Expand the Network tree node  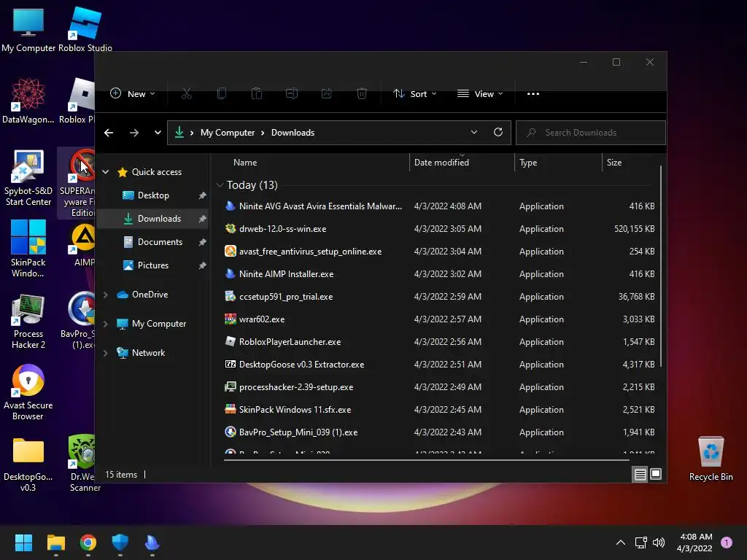click(x=106, y=353)
